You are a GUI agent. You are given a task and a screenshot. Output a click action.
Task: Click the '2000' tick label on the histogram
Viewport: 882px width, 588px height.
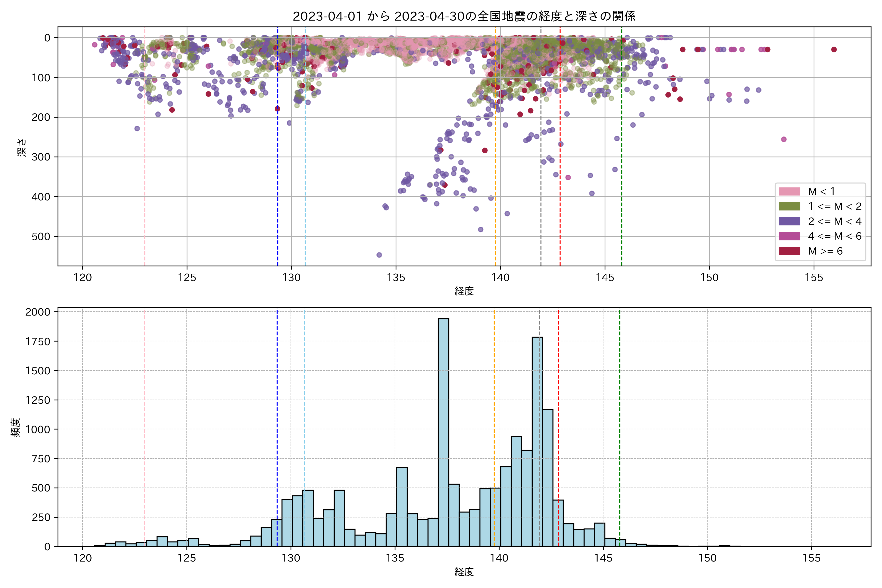pyautogui.click(x=37, y=312)
